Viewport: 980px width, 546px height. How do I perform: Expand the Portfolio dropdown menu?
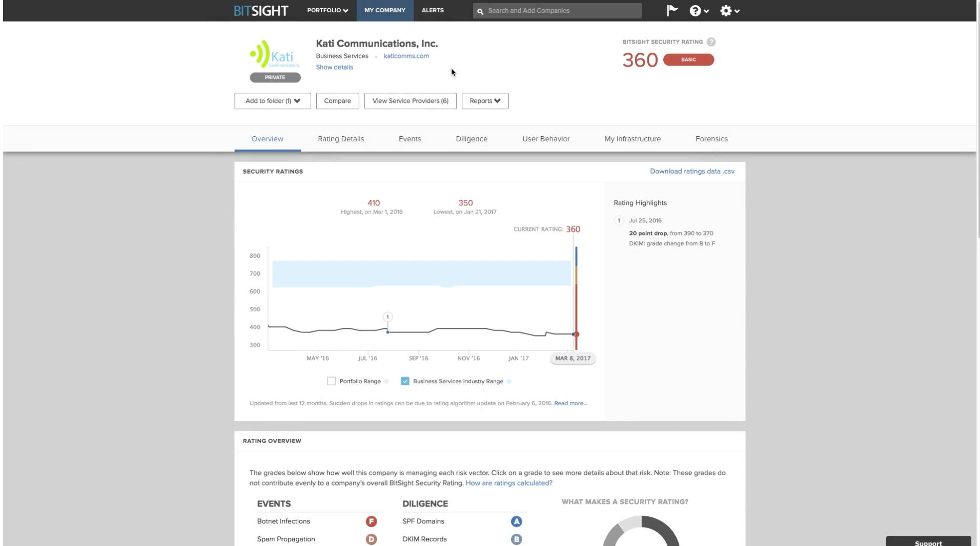[328, 10]
